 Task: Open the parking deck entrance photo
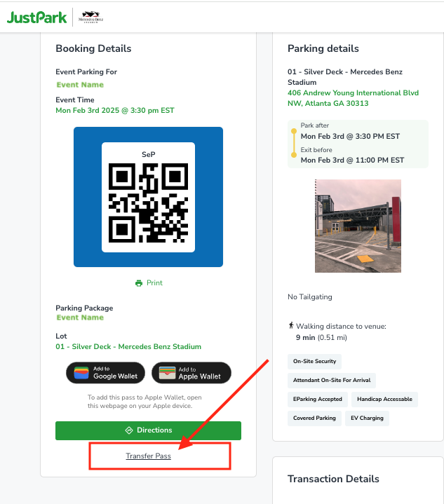point(358,226)
